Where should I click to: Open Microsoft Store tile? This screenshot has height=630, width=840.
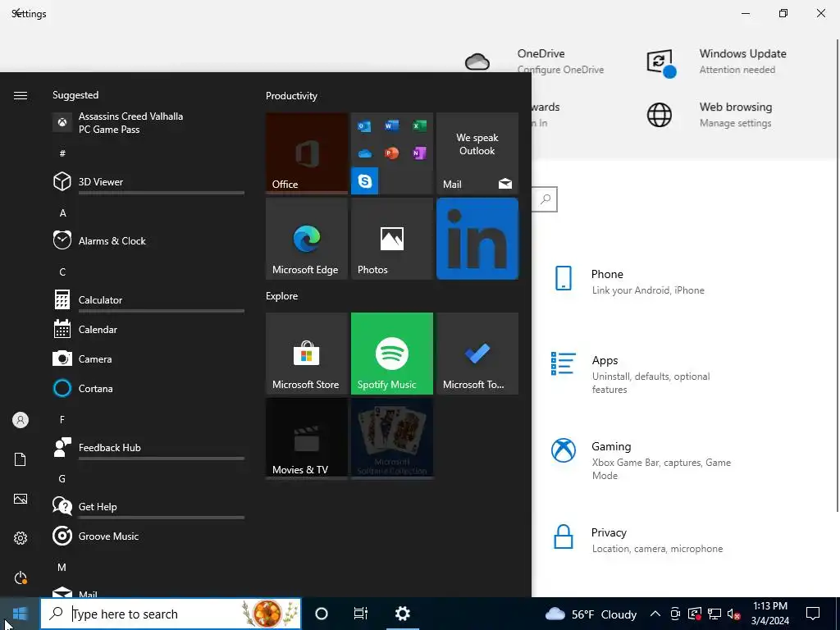click(307, 354)
